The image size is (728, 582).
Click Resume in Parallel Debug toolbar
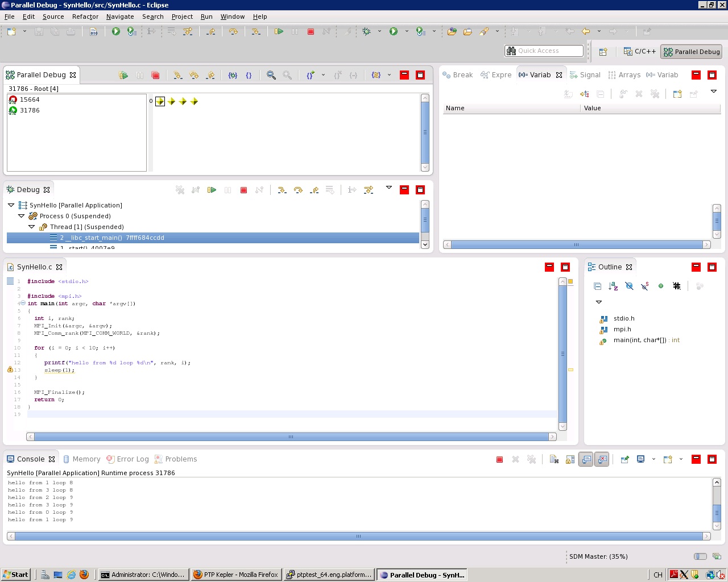(x=123, y=75)
